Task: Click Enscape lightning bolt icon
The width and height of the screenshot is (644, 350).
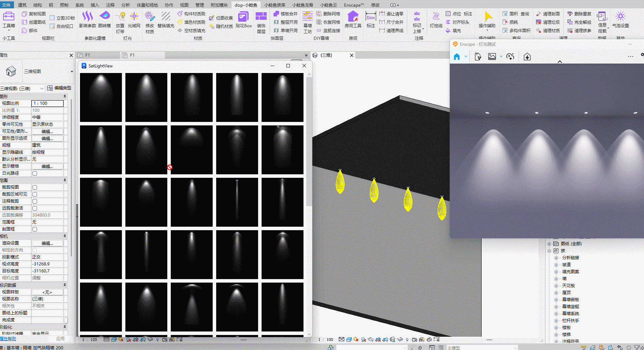Action: coord(527,57)
